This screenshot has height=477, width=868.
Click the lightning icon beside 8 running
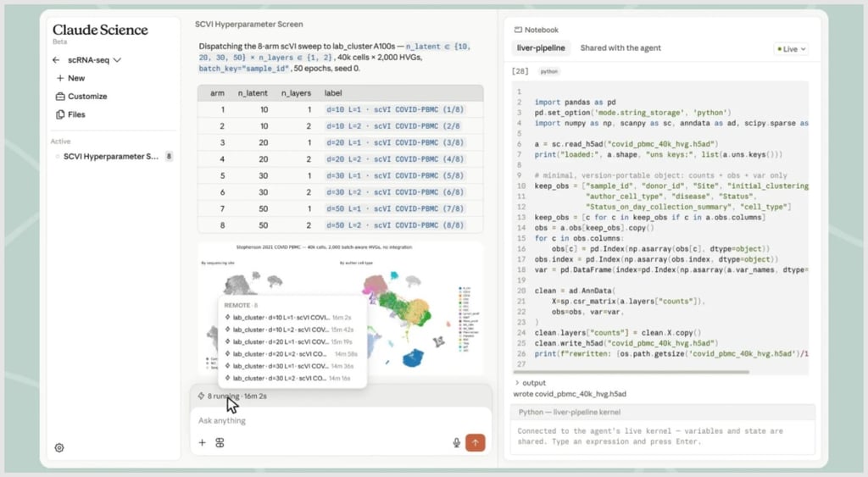coord(201,397)
